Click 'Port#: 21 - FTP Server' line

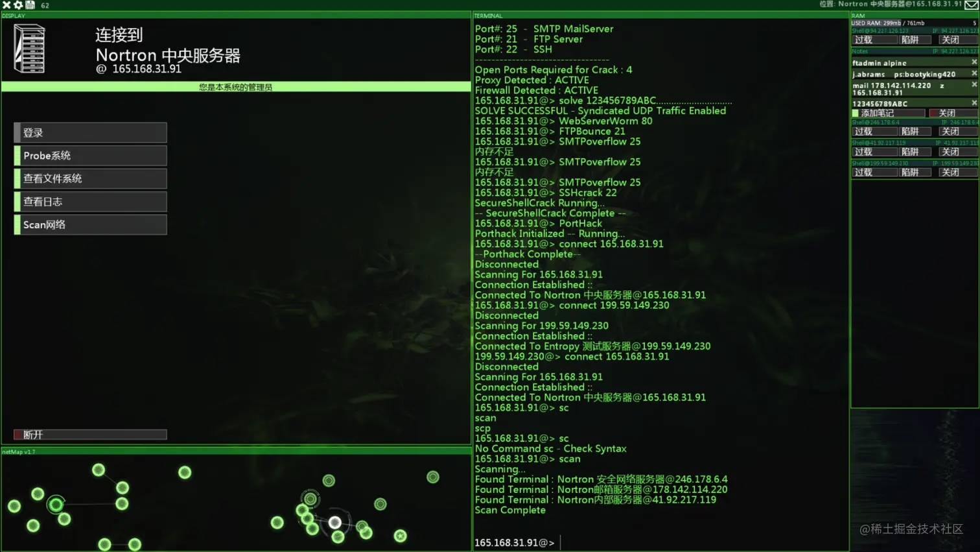point(528,39)
